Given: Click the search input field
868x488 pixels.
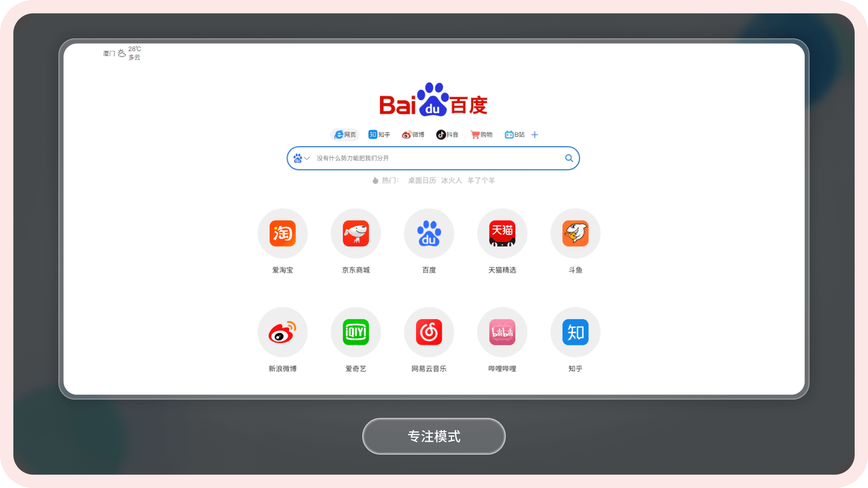Looking at the screenshot, I should click(x=434, y=158).
